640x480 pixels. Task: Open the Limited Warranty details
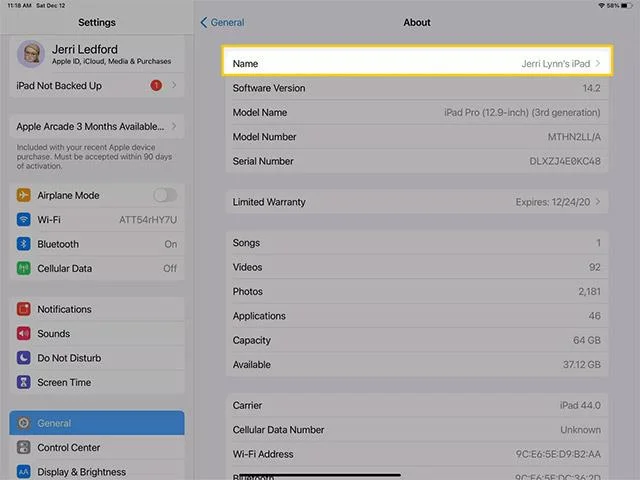click(x=417, y=202)
